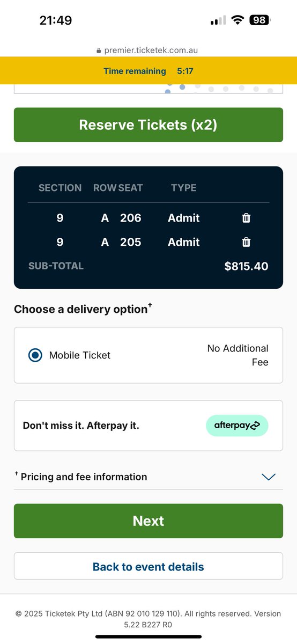This screenshot has height=644, width=297.
Task: Tap the cellular signal bars icon
Action: (x=218, y=20)
